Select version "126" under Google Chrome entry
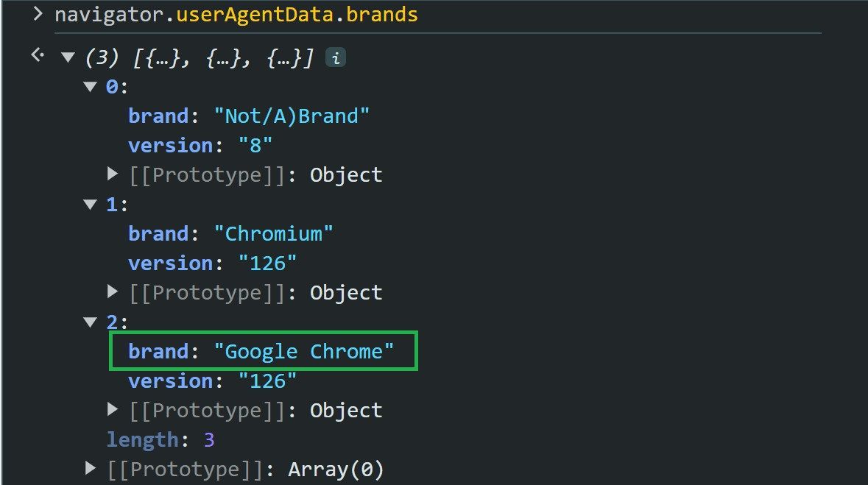This screenshot has height=485, width=868. (267, 381)
